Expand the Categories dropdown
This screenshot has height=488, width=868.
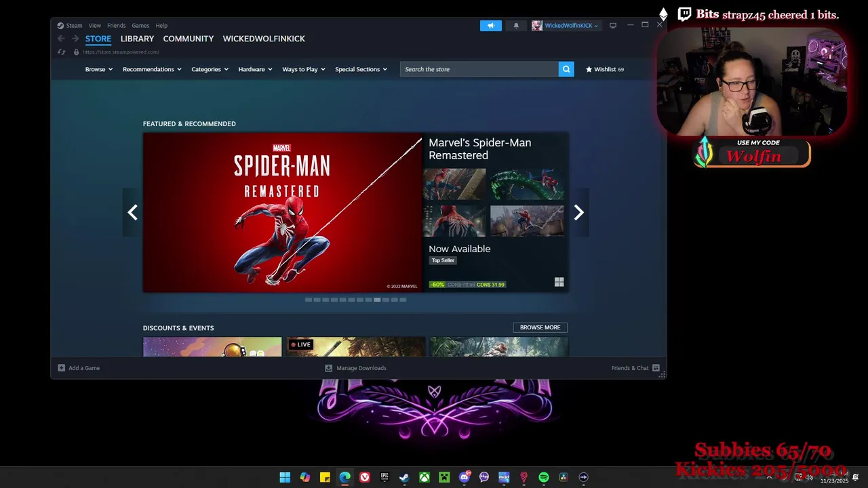click(210, 69)
